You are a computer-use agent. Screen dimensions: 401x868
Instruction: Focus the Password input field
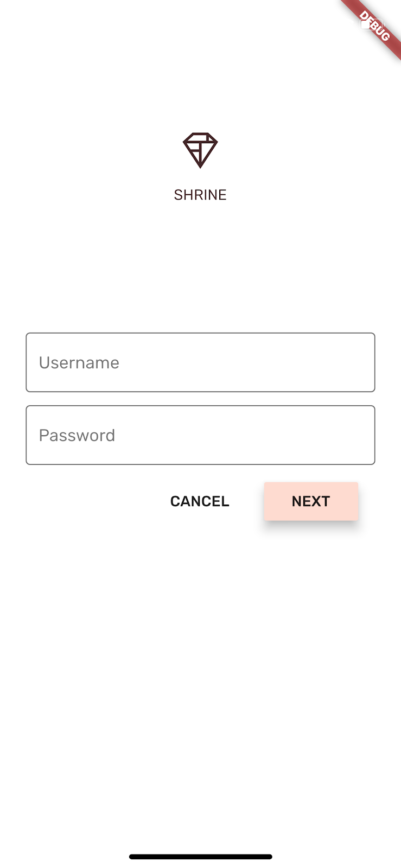point(200,435)
